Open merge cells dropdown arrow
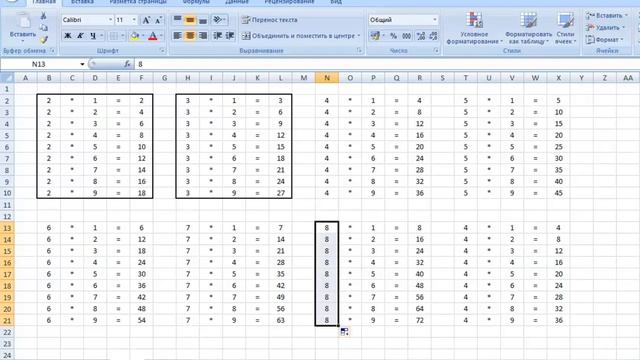Image resolution: width=640 pixels, height=360 pixels. [359, 36]
